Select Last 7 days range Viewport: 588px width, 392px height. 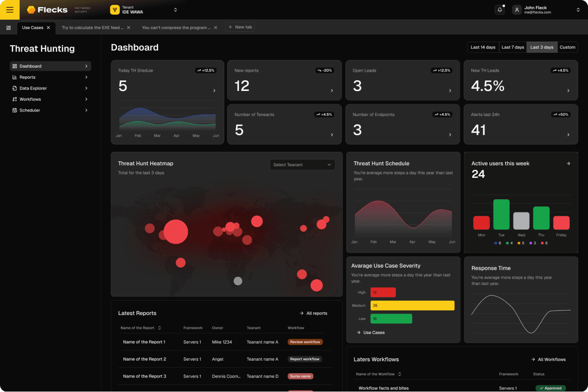pyautogui.click(x=513, y=47)
